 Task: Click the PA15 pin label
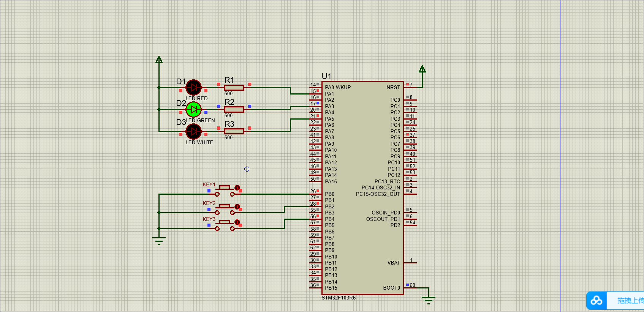(331, 181)
